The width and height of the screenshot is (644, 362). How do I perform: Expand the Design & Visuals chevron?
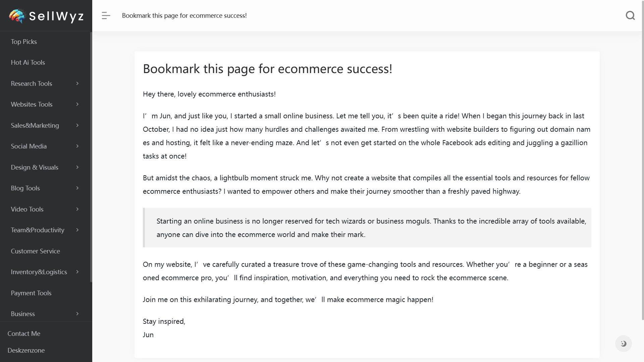click(77, 167)
